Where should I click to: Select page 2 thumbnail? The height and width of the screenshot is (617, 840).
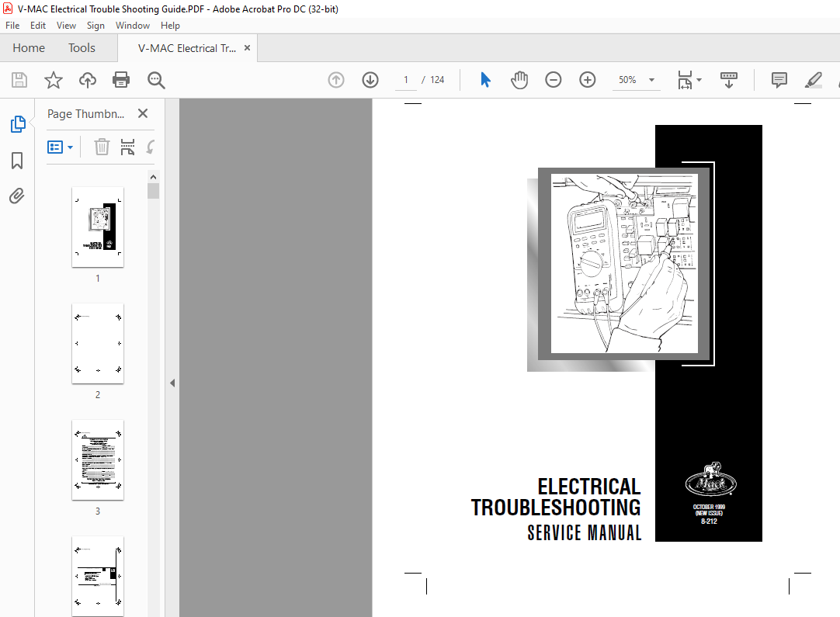coord(98,343)
